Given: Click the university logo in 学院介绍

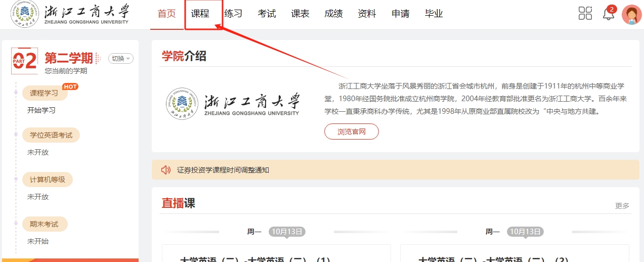Looking at the screenshot, I should 233,104.
